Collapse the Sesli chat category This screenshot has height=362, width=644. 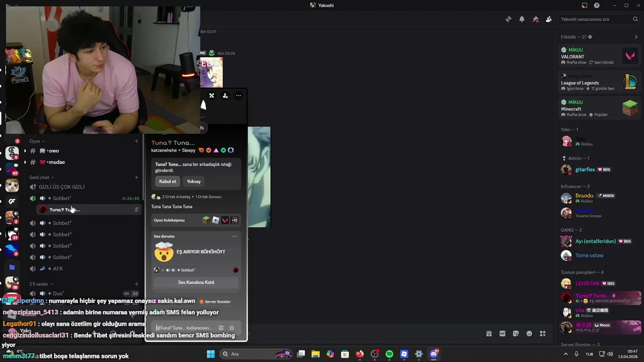pyautogui.click(x=42, y=177)
